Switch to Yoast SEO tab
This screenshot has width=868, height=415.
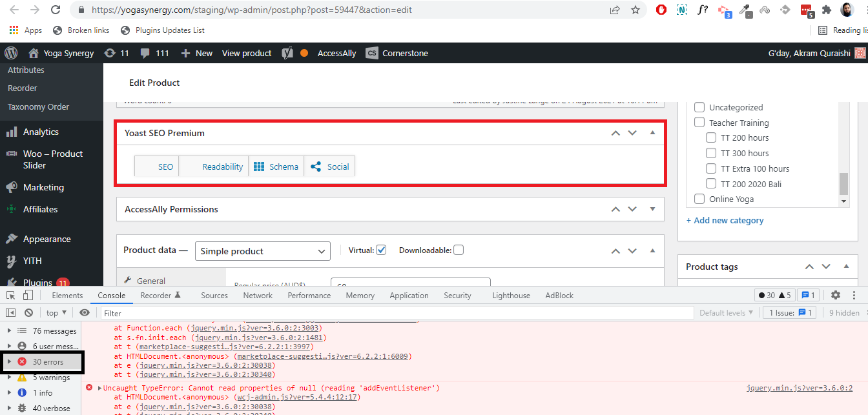click(157, 167)
